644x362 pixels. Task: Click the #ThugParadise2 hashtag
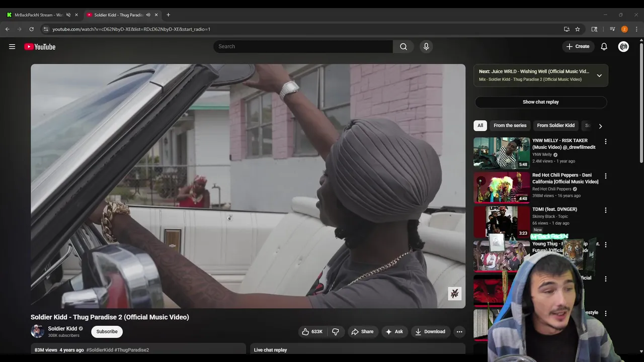(x=132, y=350)
